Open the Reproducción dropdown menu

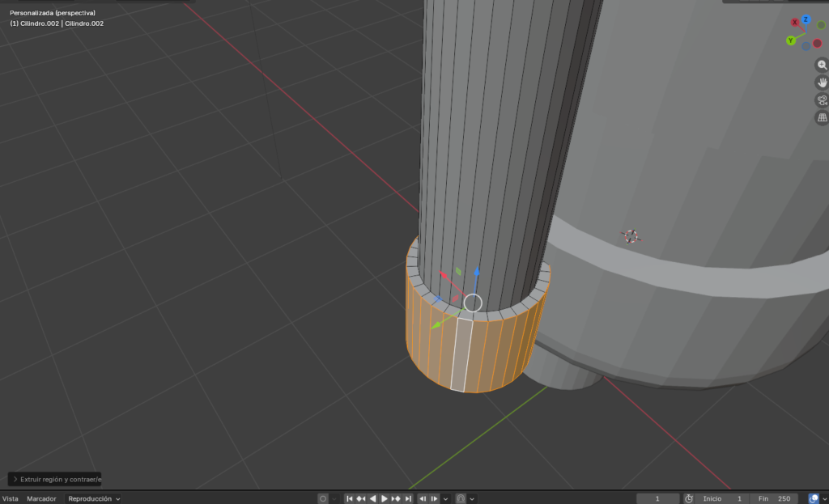(x=94, y=498)
